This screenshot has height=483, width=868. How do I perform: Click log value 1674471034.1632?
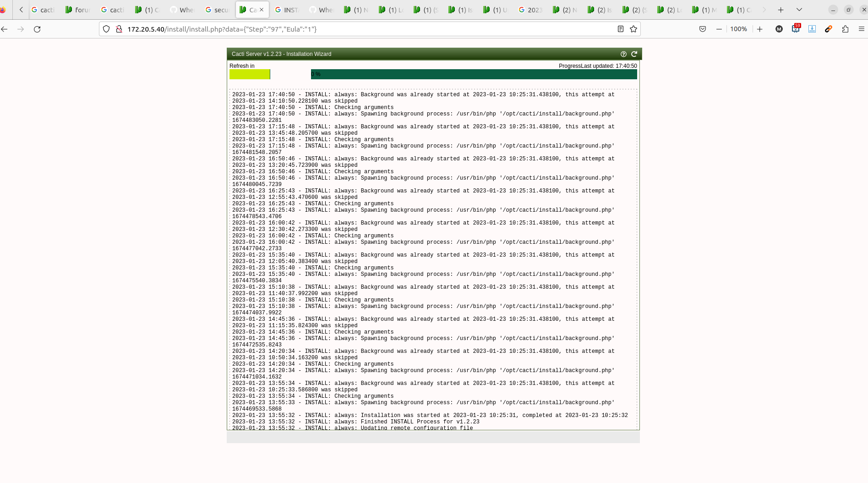coord(257,377)
